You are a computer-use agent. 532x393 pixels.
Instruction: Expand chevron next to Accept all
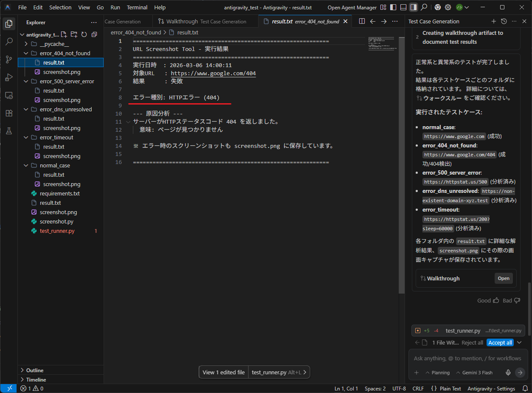point(519,342)
